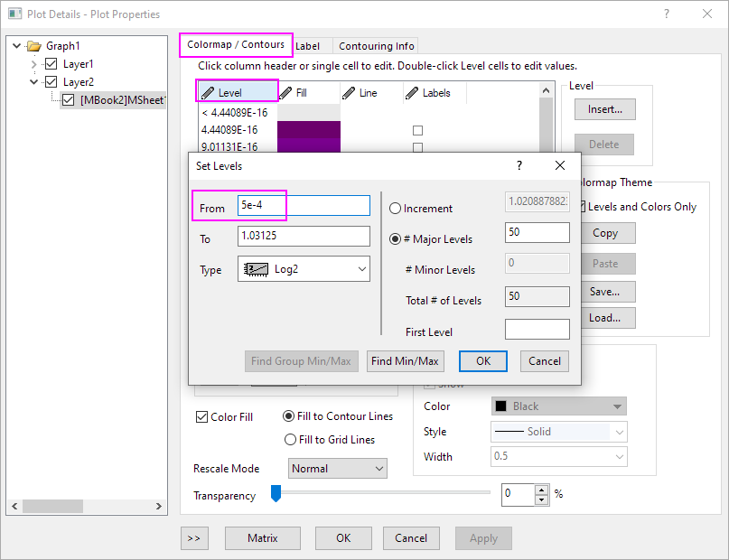Select the Increment radio button

(396, 209)
